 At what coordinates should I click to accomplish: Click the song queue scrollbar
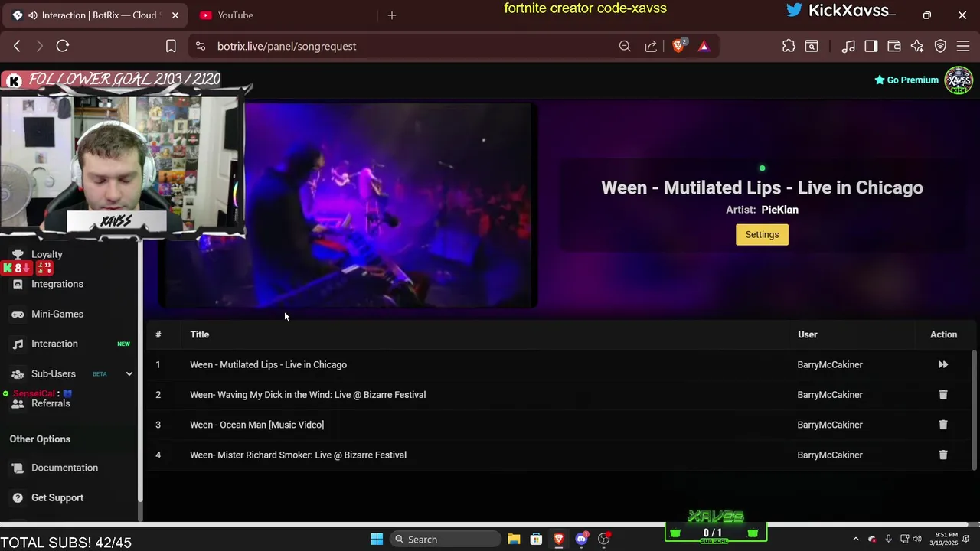pyautogui.click(x=975, y=409)
